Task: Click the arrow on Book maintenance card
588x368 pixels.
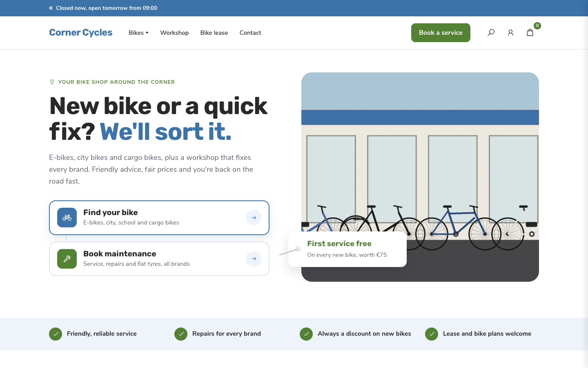Action: click(x=254, y=259)
